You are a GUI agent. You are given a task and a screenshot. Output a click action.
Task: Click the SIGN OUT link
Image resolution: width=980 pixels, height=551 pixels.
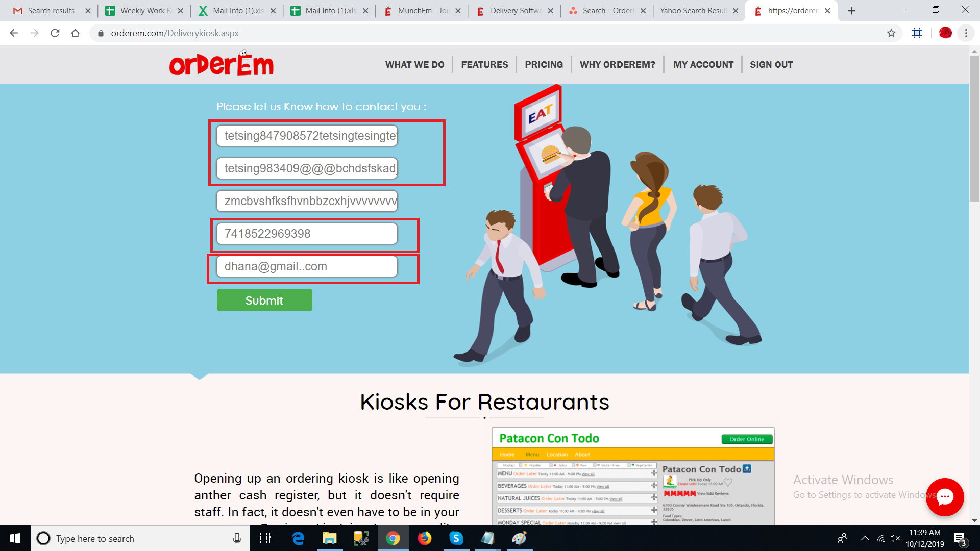tap(771, 65)
